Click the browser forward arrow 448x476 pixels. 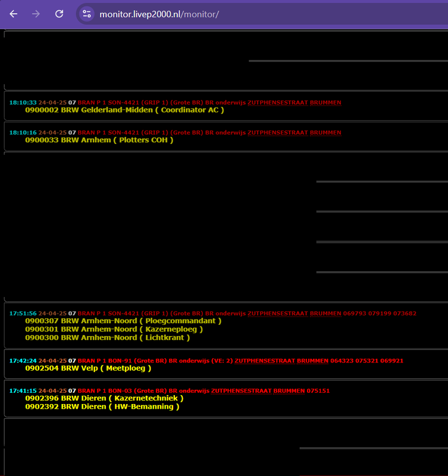(36, 14)
